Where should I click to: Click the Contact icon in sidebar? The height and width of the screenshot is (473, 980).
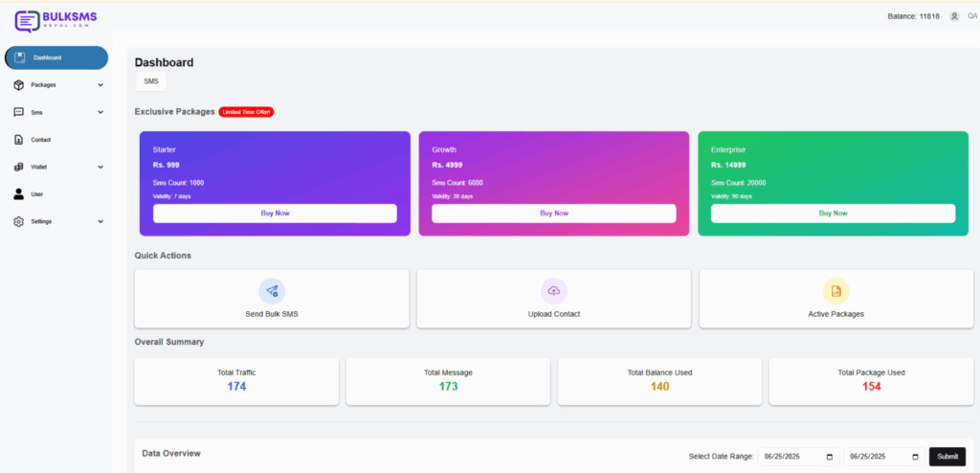click(19, 140)
